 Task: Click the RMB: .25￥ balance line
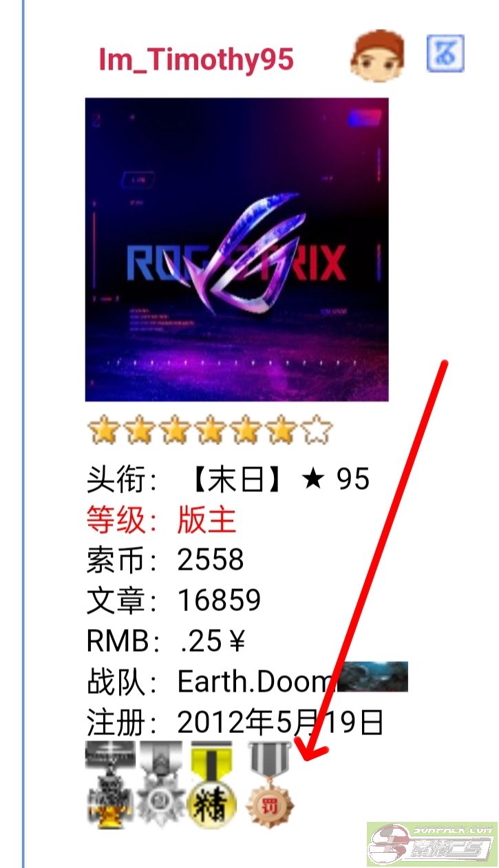coord(166,641)
